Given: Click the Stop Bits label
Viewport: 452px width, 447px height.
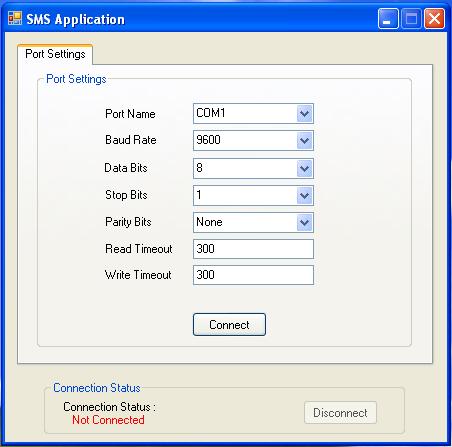Looking at the screenshot, I should [126, 195].
